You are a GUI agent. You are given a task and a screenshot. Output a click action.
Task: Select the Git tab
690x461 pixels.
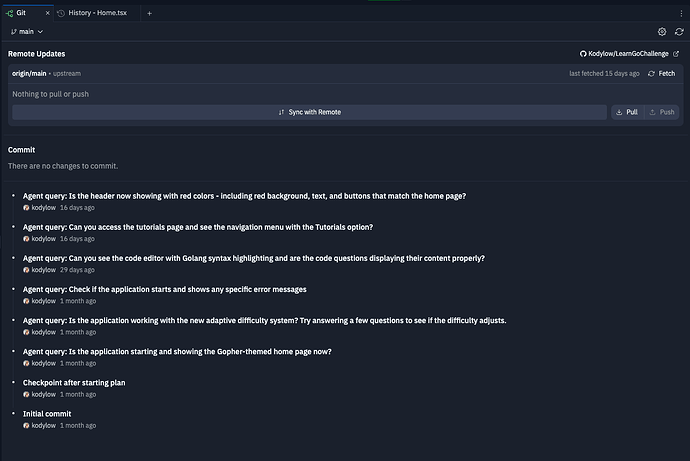click(x=21, y=13)
